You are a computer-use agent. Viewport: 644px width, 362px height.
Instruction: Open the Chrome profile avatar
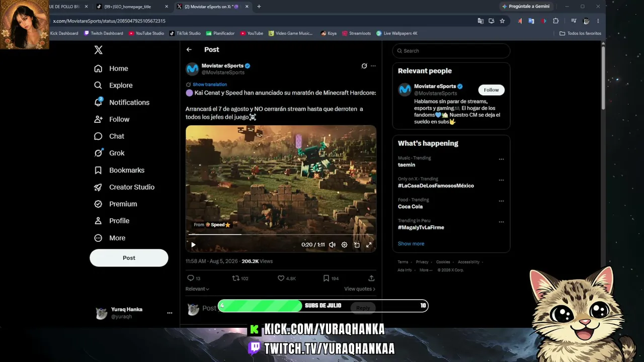[586, 21]
